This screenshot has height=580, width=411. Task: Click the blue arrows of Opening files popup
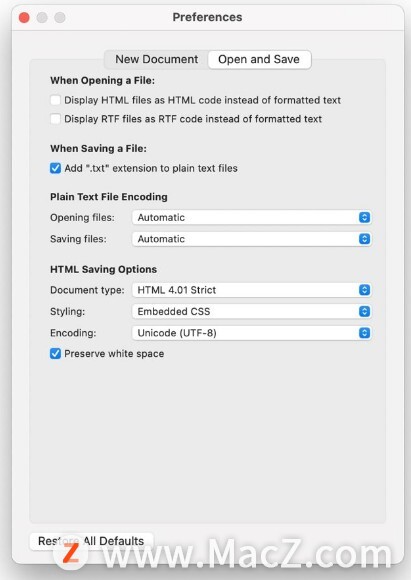click(x=364, y=218)
